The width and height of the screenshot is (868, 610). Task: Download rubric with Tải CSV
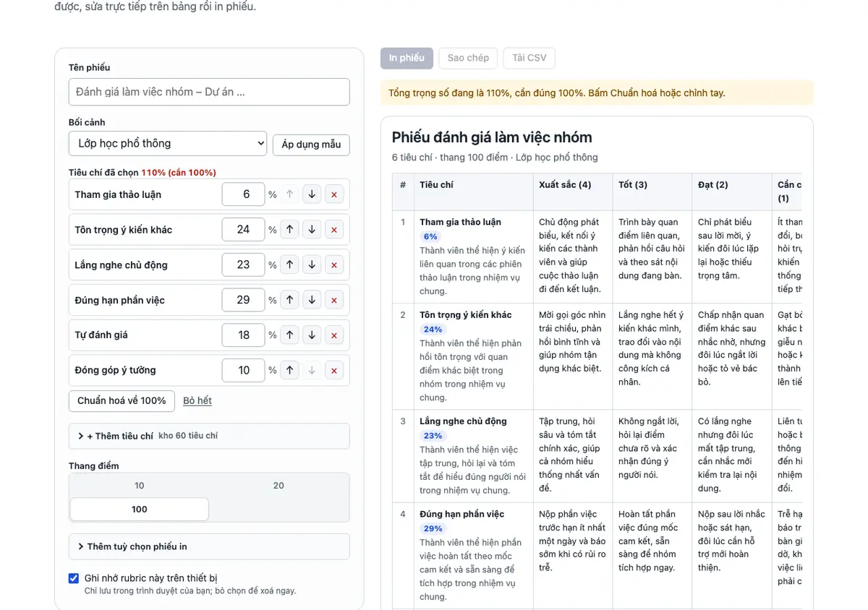coord(529,58)
